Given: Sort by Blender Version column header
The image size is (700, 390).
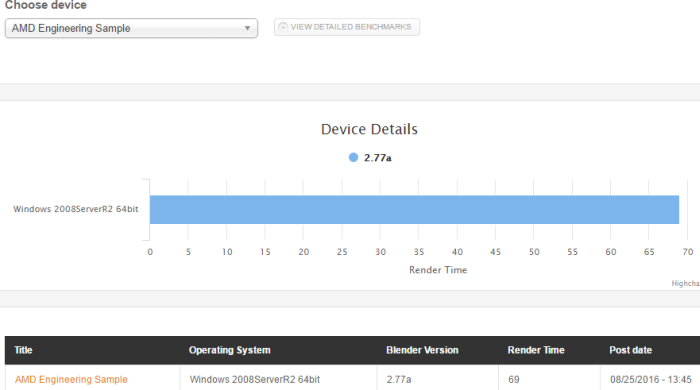Looking at the screenshot, I should [x=422, y=350].
